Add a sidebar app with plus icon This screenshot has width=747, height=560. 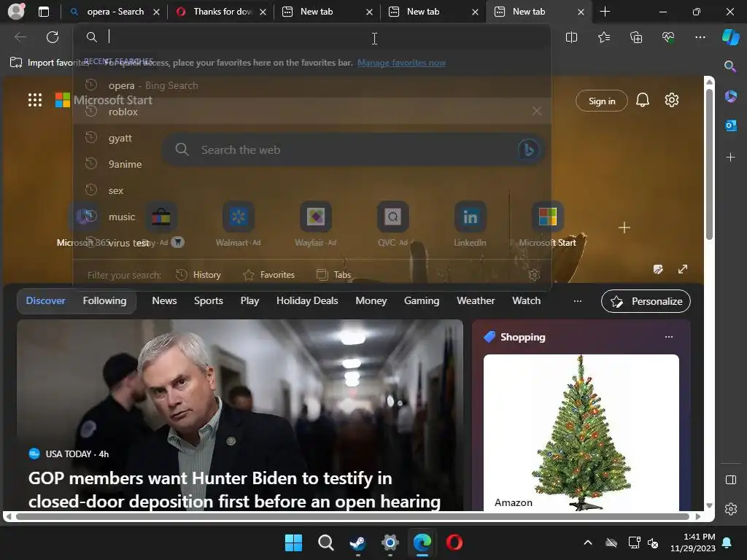tap(730, 157)
